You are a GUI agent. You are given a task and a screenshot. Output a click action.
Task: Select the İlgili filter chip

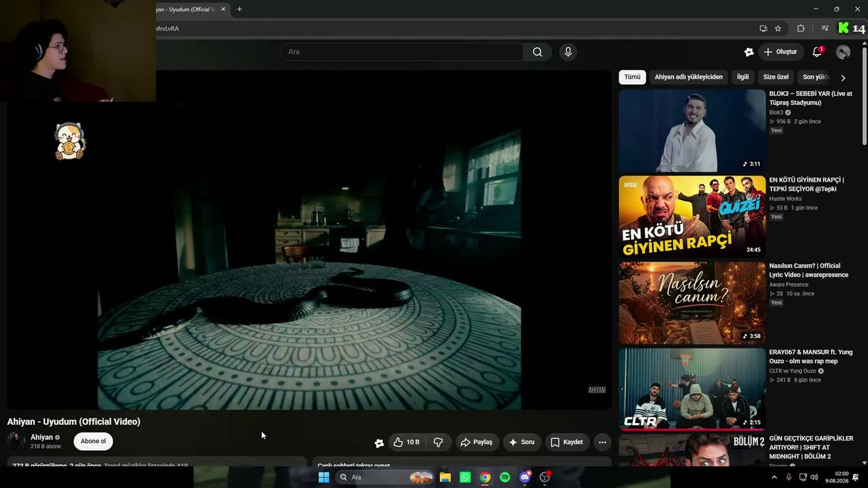(x=743, y=77)
